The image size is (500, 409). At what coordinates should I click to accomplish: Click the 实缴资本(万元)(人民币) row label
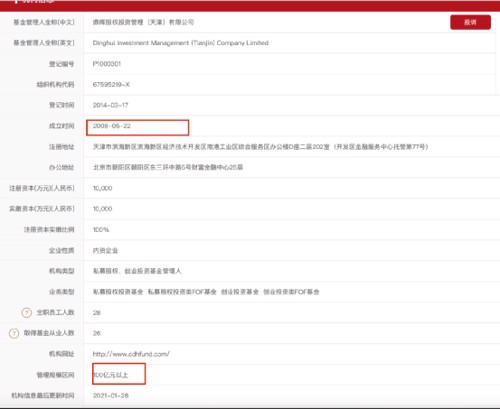click(42, 209)
